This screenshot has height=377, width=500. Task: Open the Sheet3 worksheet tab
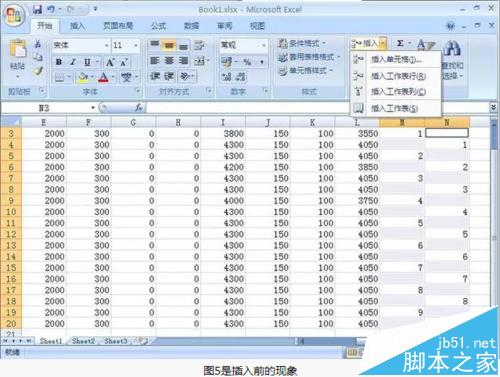pyautogui.click(x=116, y=341)
